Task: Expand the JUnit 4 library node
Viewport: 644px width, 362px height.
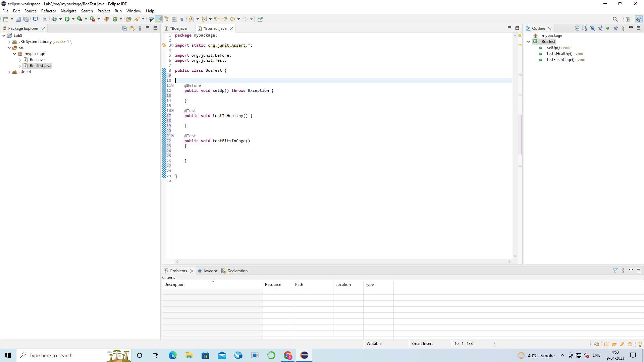Action: coord(9,72)
